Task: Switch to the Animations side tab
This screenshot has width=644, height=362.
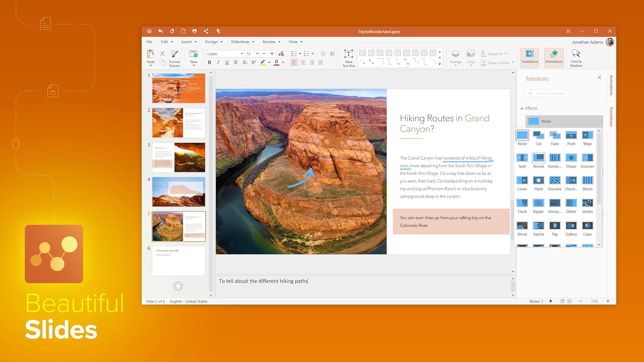Action: click(611, 85)
